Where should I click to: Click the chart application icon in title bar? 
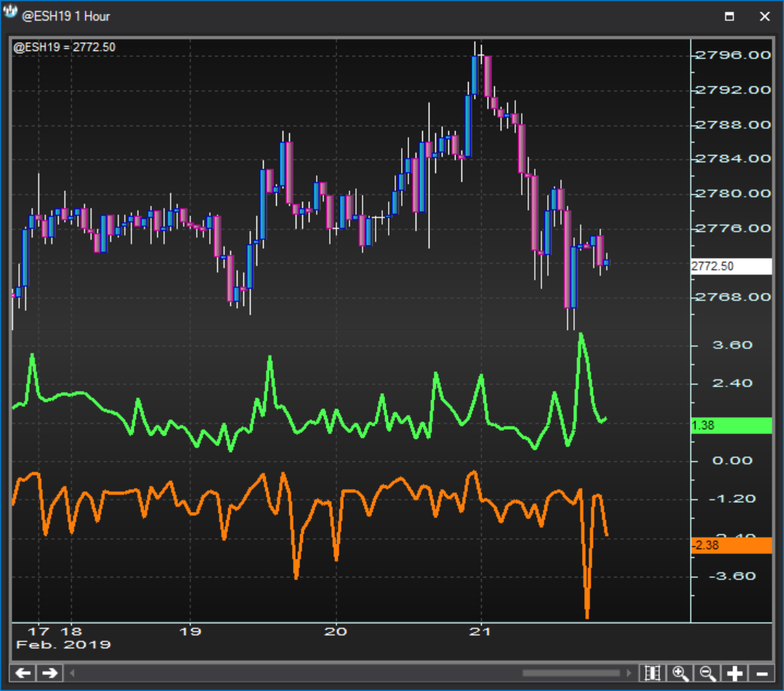tap(9, 12)
